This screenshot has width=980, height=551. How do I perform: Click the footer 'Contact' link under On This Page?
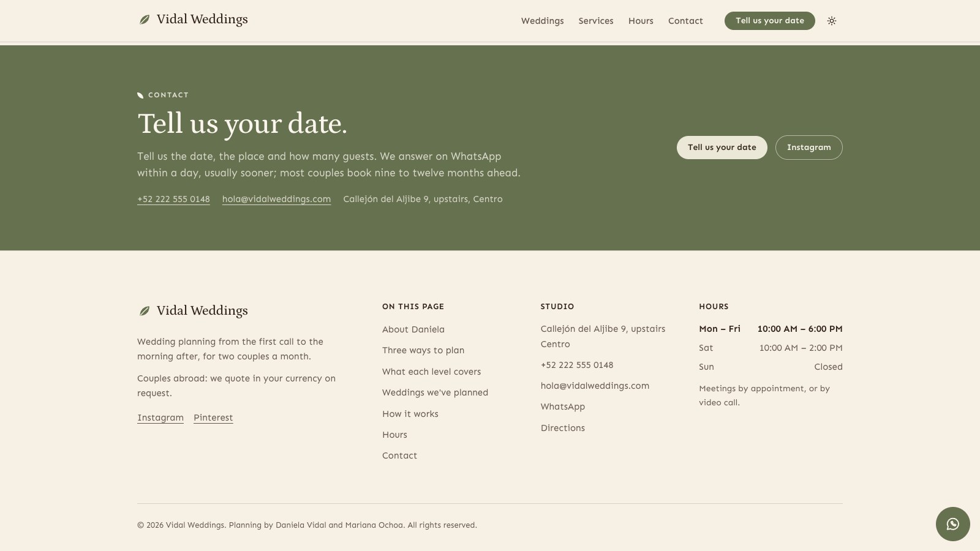coord(400,455)
